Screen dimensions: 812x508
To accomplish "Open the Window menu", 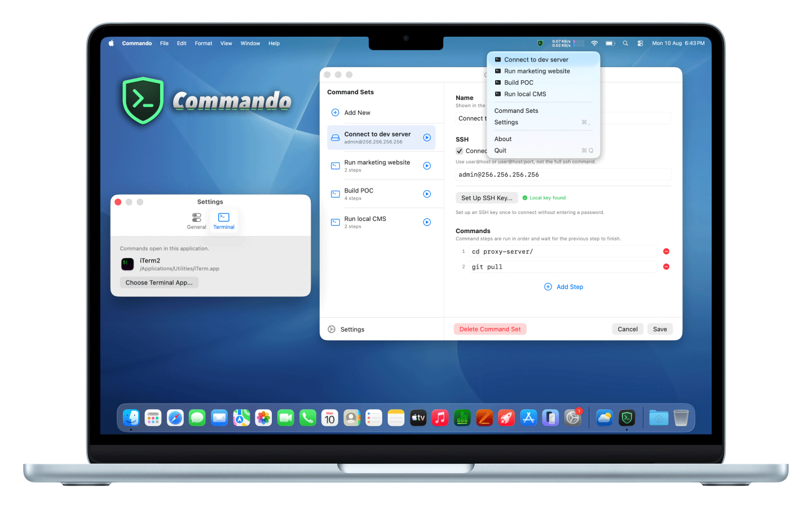I will [250, 43].
